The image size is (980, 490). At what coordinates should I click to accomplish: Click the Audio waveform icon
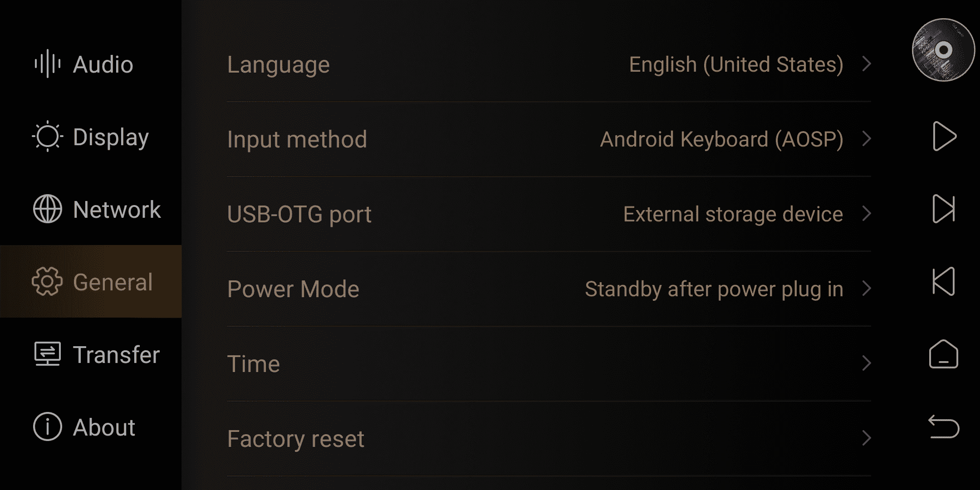(48, 64)
